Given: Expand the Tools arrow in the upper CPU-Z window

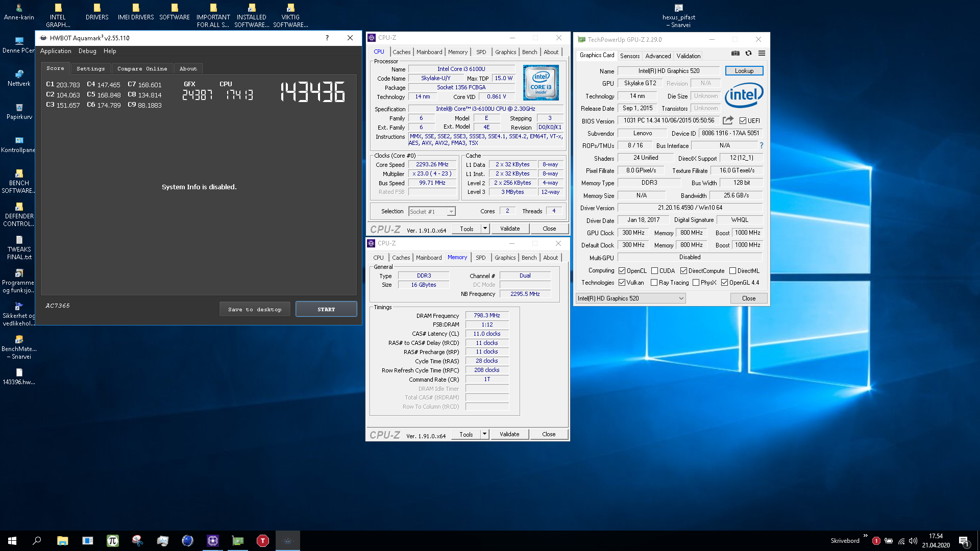Looking at the screenshot, I should pos(485,229).
